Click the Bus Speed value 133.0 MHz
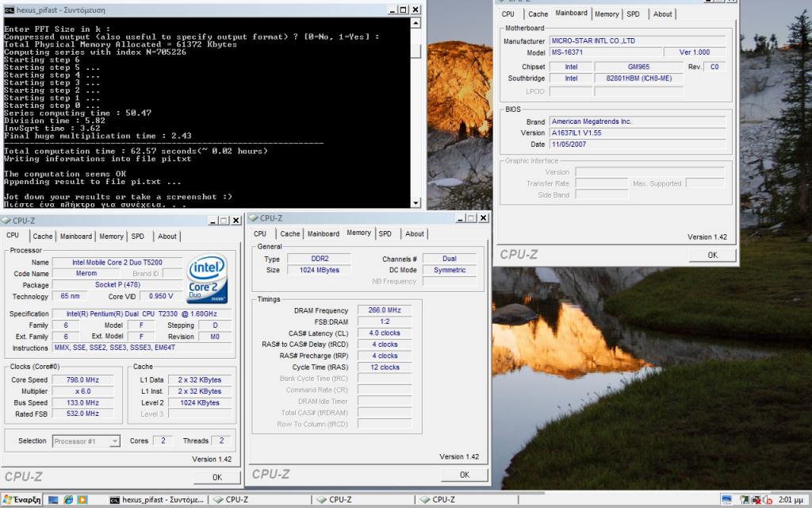This screenshot has width=812, height=508. pos(82,402)
